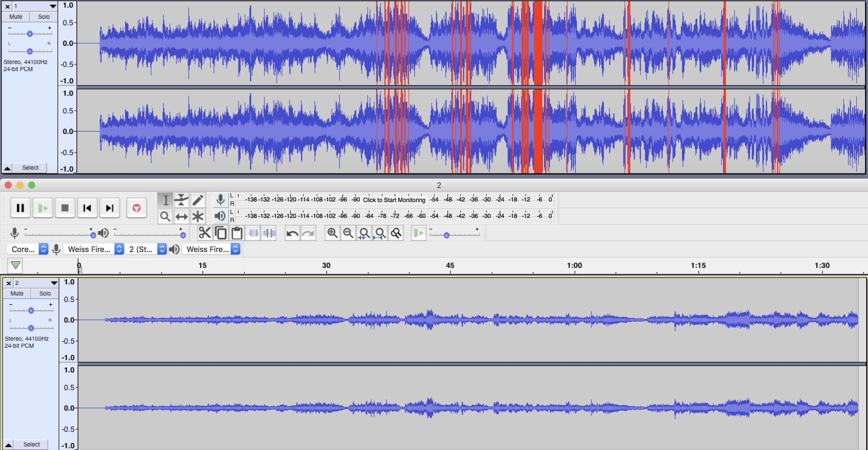Click the mixer toolbar microphone icon
Image resolution: width=868 pixels, height=450 pixels.
(14, 233)
